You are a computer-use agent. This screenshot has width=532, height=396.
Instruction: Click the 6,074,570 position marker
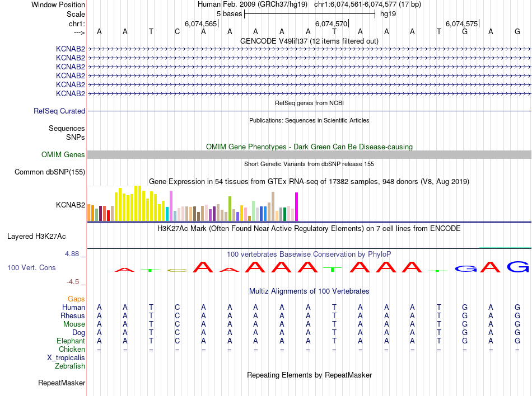pos(331,23)
